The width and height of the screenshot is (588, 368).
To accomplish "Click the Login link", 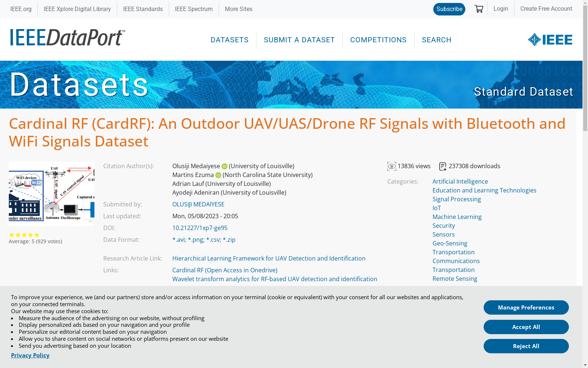I will (501, 8).
